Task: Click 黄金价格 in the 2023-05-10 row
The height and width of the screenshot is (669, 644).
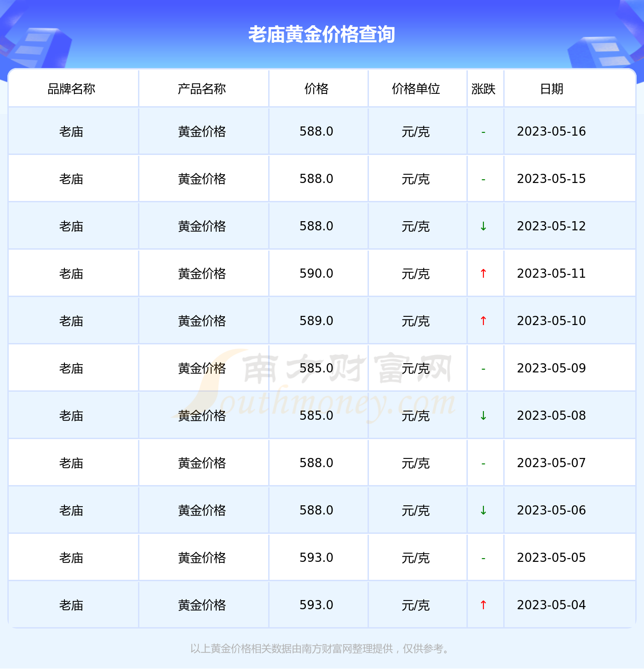Action: [202, 321]
